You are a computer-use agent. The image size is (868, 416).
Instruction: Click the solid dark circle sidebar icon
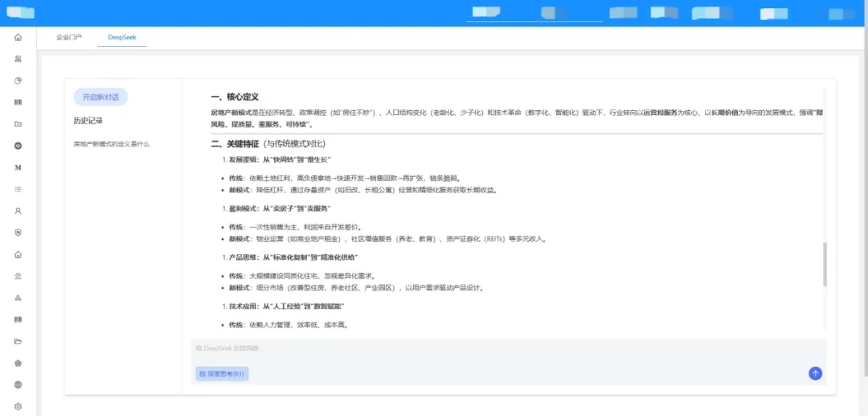pos(18,146)
